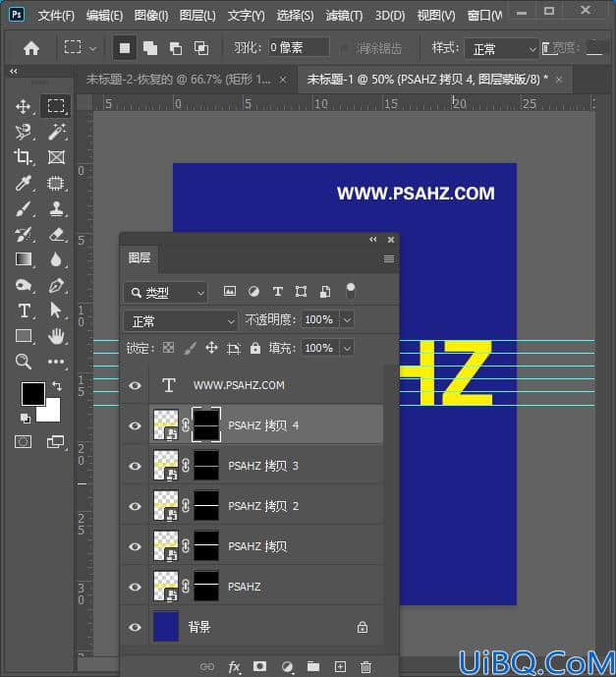
Task: Open the 不透明度 opacity slider dropdown
Action: point(347,320)
